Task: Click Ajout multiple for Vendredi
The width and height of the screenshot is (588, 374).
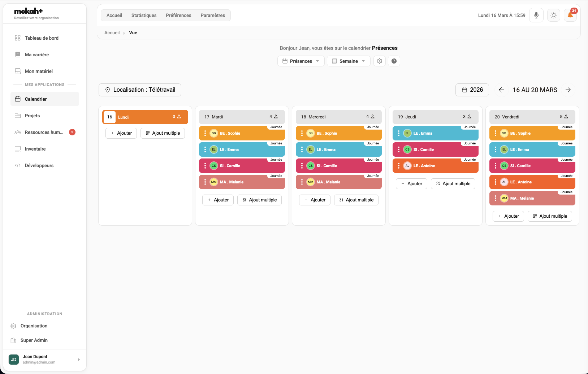Action: pos(550,216)
